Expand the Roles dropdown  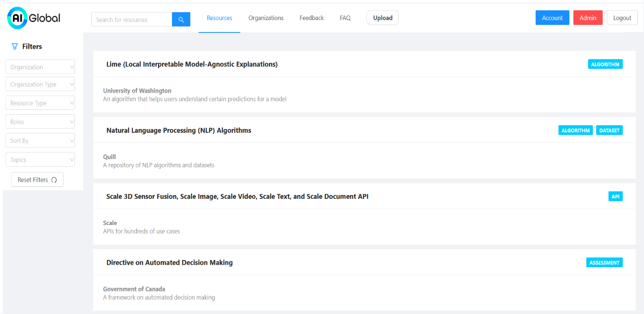coord(40,121)
